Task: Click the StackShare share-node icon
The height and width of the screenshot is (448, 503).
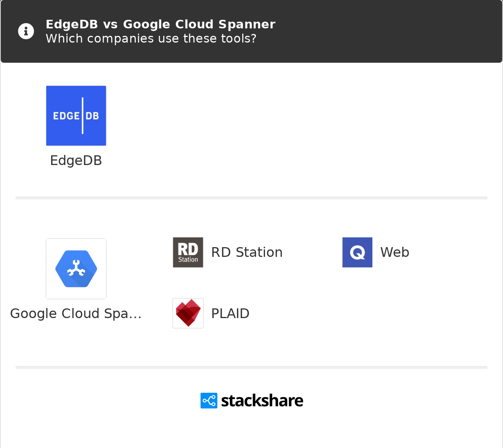Action: tap(209, 401)
